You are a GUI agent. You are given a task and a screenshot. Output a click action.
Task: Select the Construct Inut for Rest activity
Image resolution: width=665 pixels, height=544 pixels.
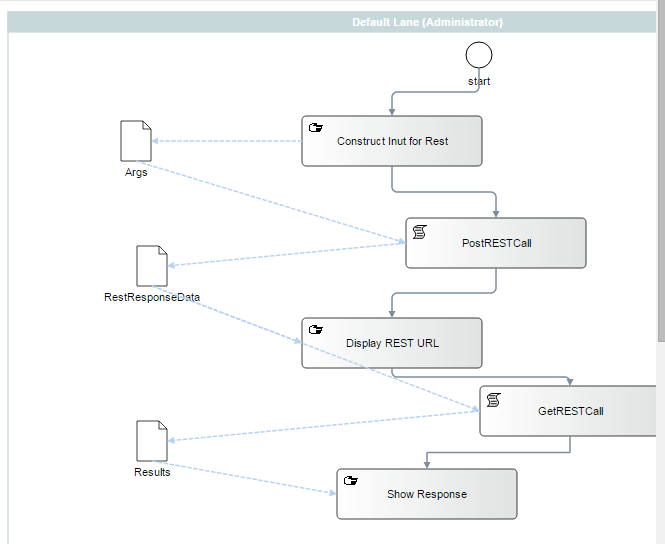click(x=392, y=141)
